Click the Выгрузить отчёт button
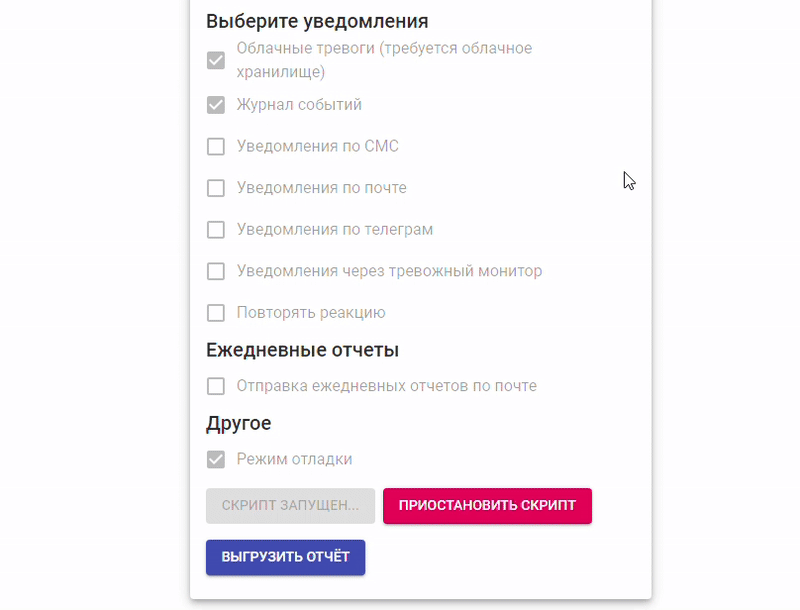 (285, 557)
